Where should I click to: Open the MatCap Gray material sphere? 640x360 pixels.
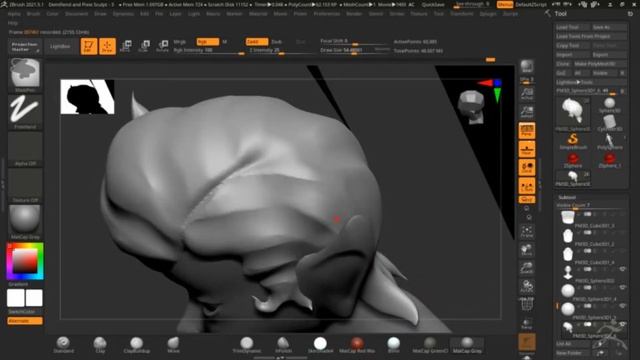click(x=25, y=222)
